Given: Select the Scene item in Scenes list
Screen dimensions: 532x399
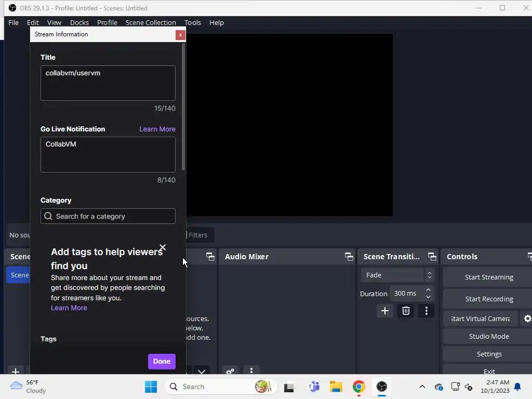Looking at the screenshot, I should click(18, 275).
